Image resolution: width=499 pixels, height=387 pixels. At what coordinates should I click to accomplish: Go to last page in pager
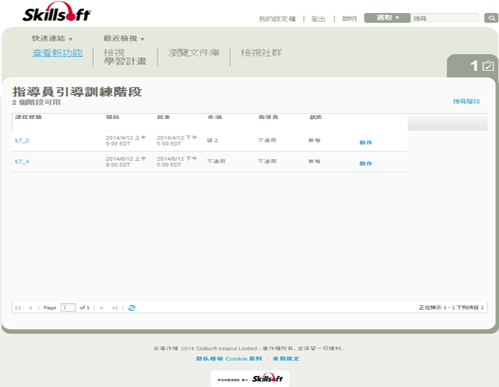[x=115, y=308]
